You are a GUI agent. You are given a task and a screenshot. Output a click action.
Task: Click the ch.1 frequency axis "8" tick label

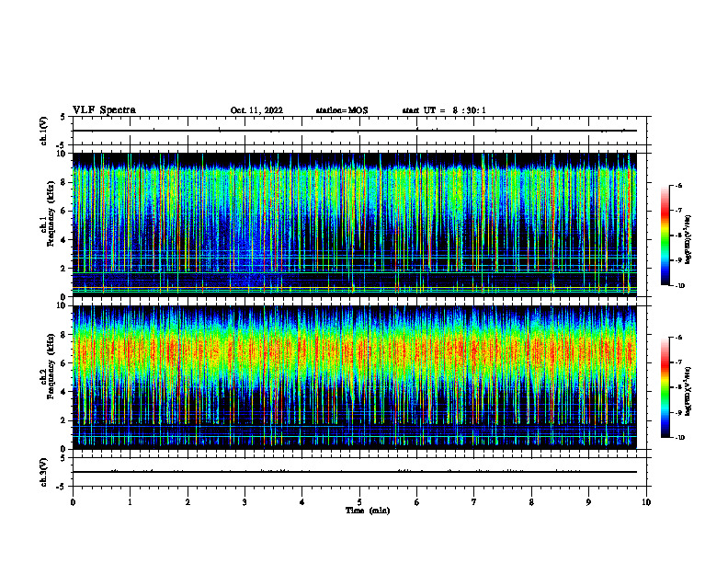63,182
